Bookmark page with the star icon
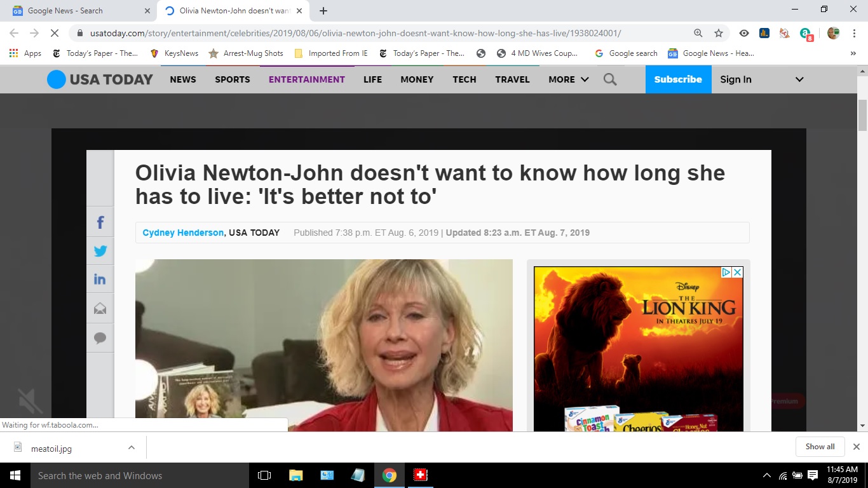Viewport: 868px width, 488px height. tap(719, 33)
